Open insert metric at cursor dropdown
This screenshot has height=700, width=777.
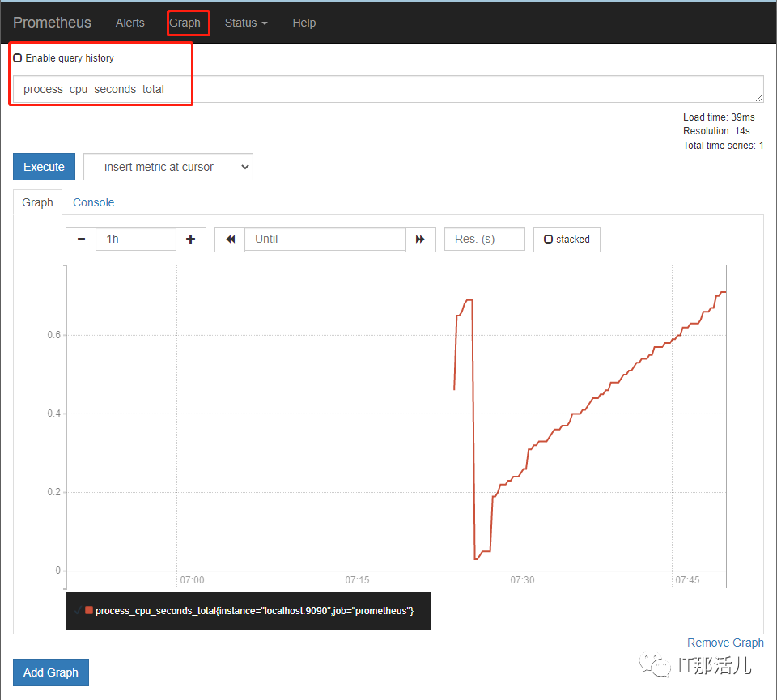tap(168, 167)
